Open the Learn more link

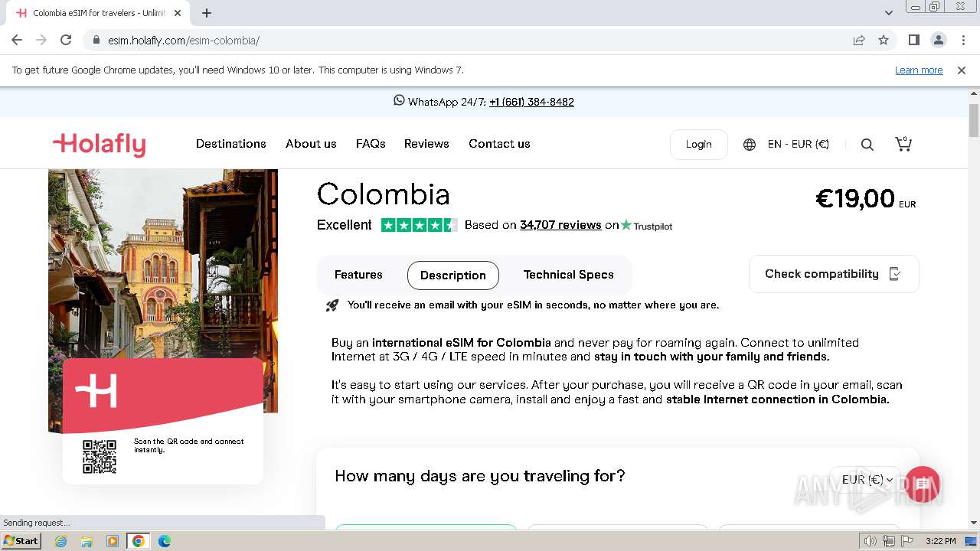(x=919, y=70)
